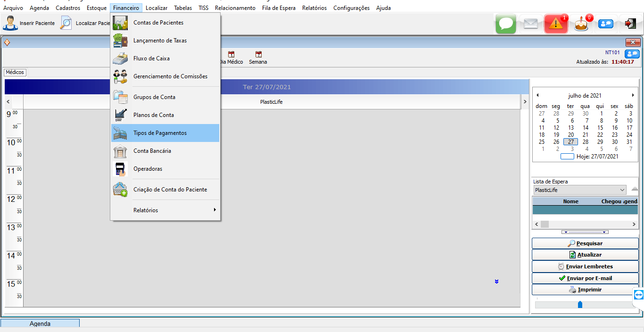The width and height of the screenshot is (644, 332).
Task: Switch to the Médicos tab
Action: point(15,72)
